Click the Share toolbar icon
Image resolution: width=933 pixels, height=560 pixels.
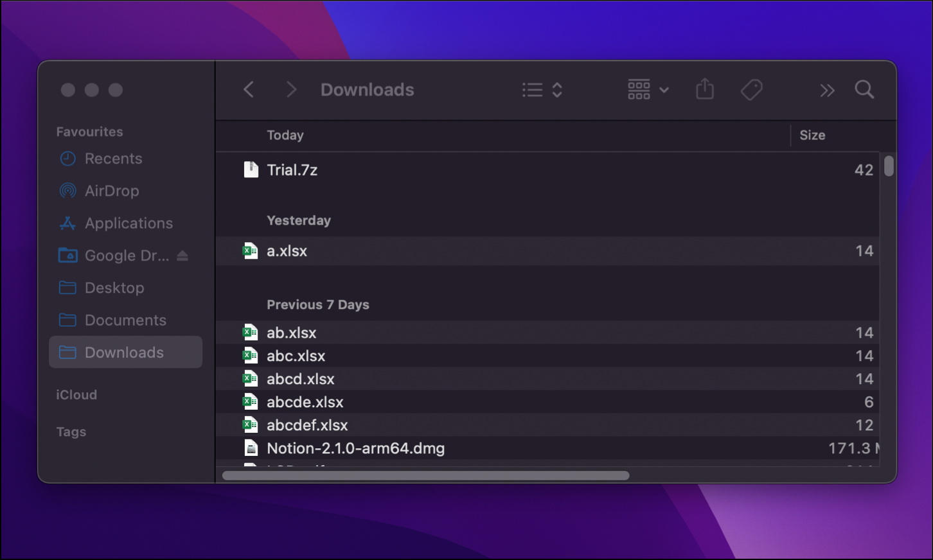point(705,89)
